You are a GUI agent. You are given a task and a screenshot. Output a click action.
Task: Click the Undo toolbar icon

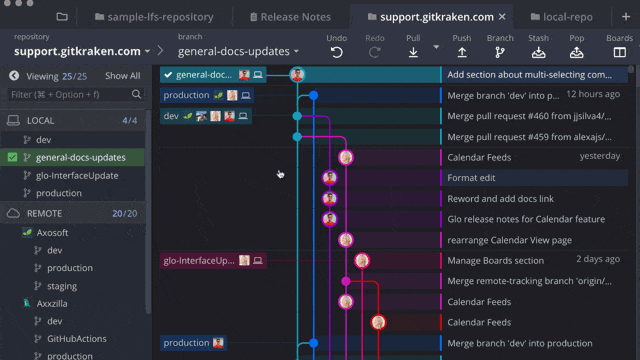(336, 52)
